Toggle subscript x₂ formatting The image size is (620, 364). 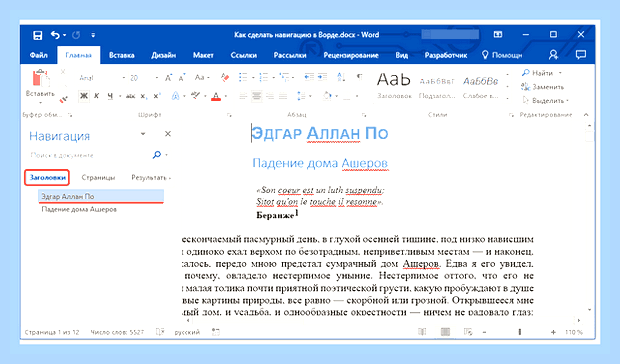(144, 96)
